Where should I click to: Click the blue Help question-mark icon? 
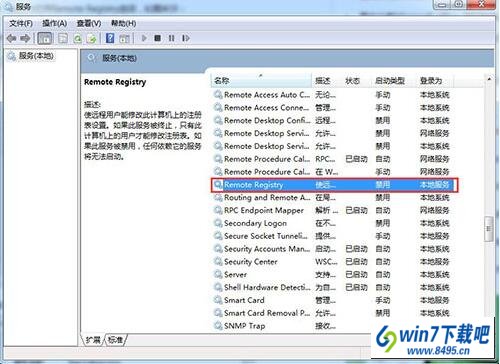pos(110,38)
